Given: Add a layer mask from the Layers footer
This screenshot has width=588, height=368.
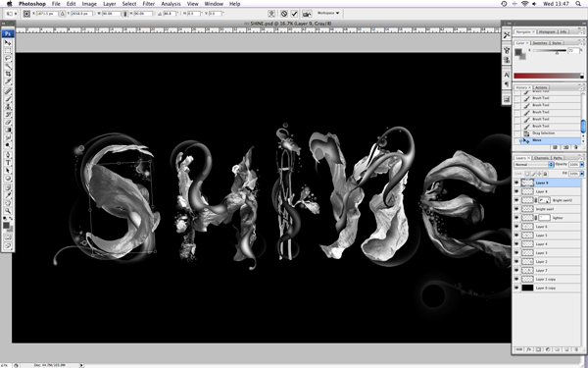Looking at the screenshot, I should click(538, 349).
